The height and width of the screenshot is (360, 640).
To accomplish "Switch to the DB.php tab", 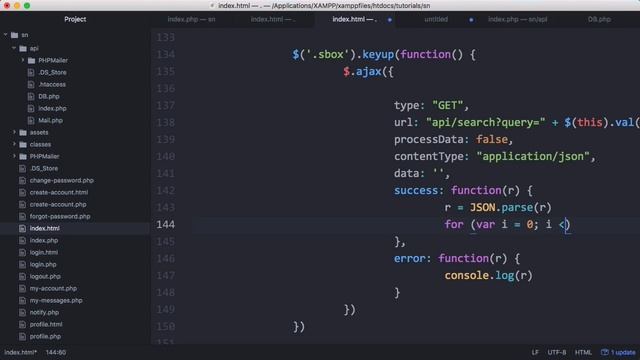I will pos(599,19).
